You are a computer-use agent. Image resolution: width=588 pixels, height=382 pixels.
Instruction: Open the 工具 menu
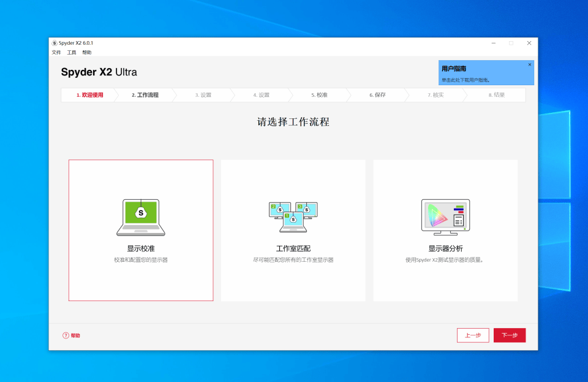point(71,52)
